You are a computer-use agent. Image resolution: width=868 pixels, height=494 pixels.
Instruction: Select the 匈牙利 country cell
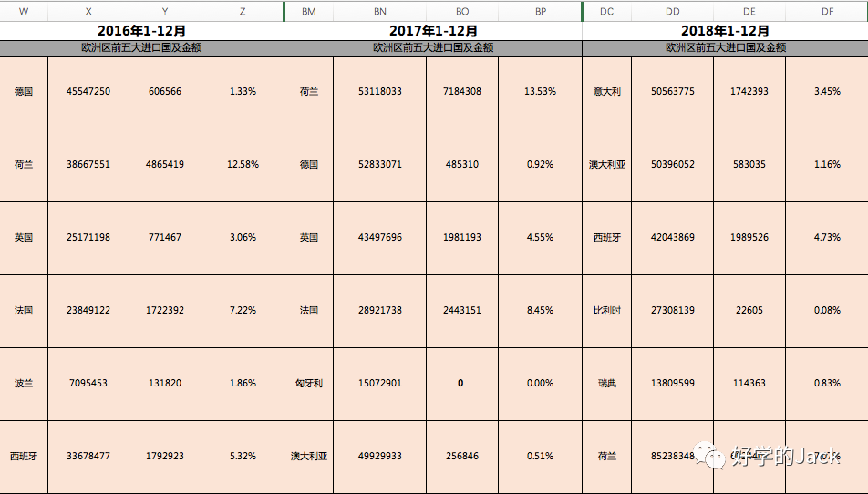[309, 384]
